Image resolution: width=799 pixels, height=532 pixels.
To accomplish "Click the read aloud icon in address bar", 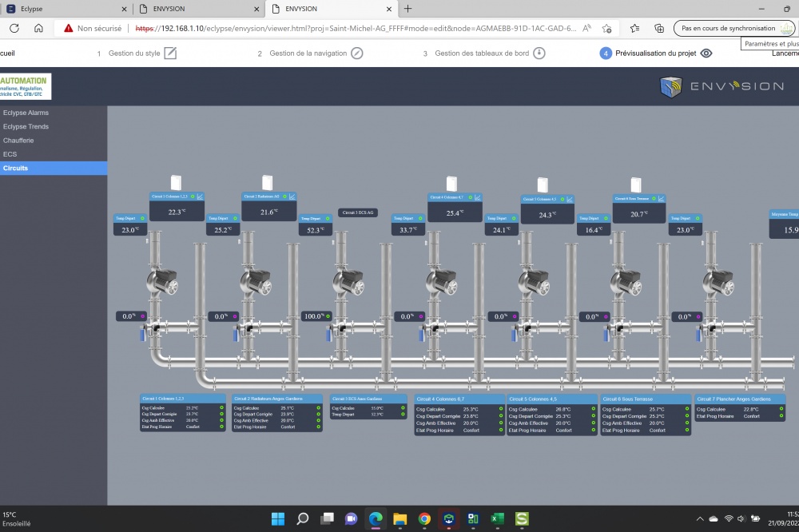I will pos(587,29).
